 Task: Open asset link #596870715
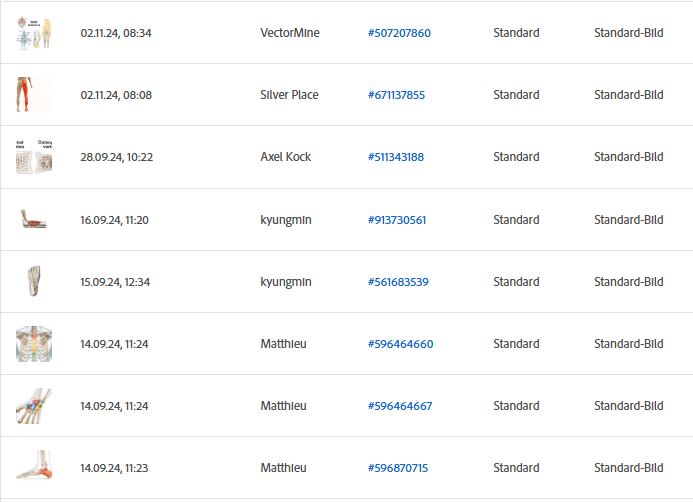[398, 468]
